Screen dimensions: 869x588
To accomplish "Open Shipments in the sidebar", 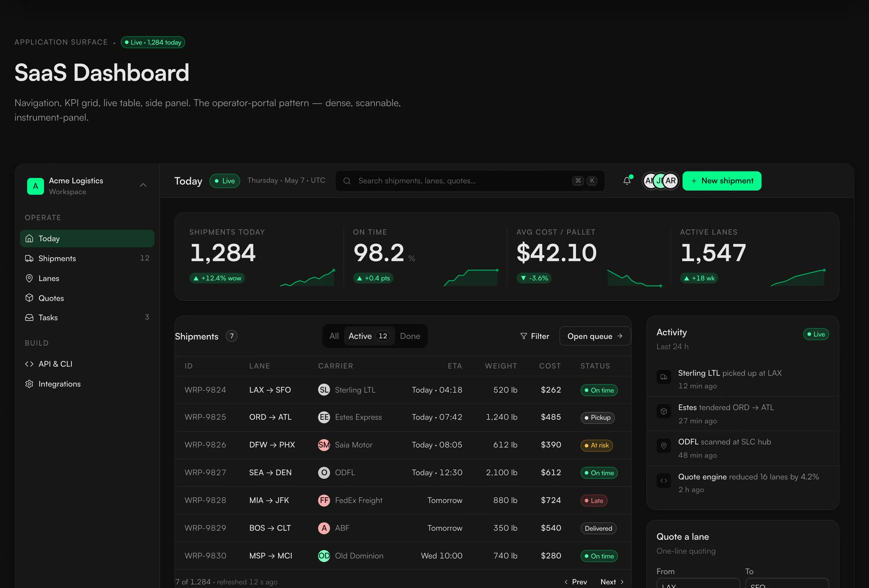I will [x=87, y=258].
